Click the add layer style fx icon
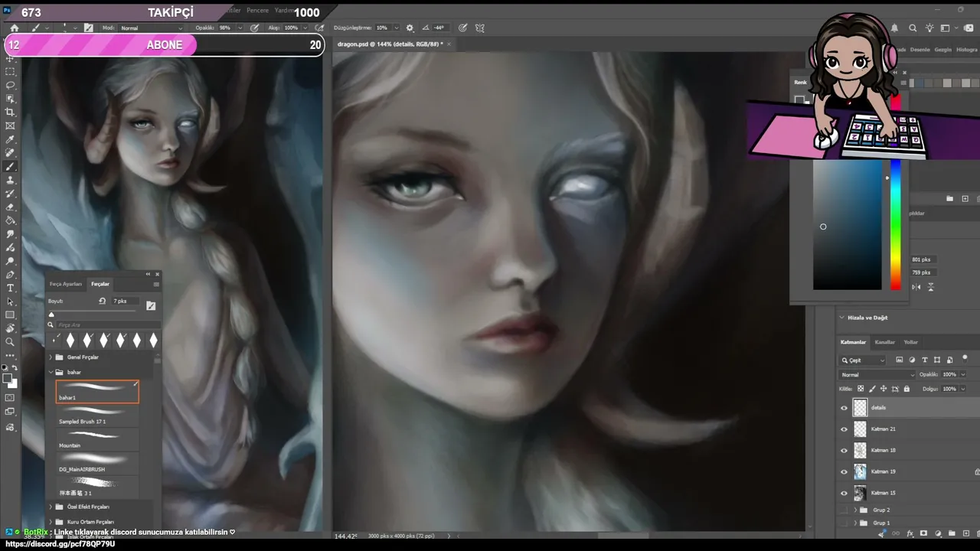The width and height of the screenshot is (980, 551). 910,533
